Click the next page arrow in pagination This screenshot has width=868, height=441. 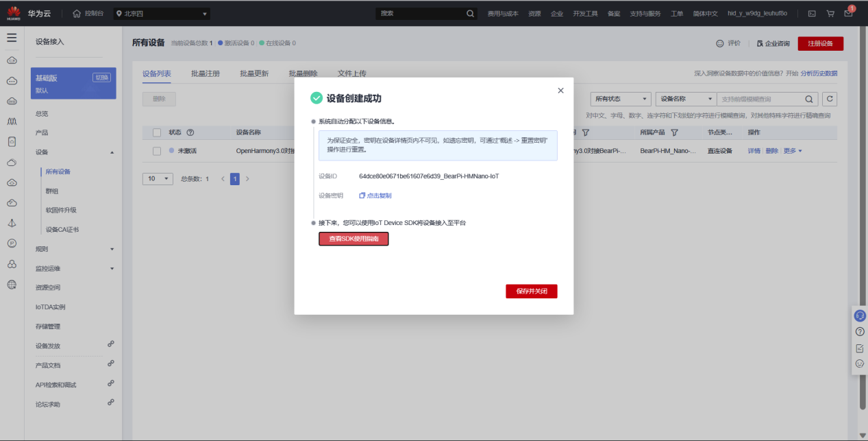pos(247,178)
